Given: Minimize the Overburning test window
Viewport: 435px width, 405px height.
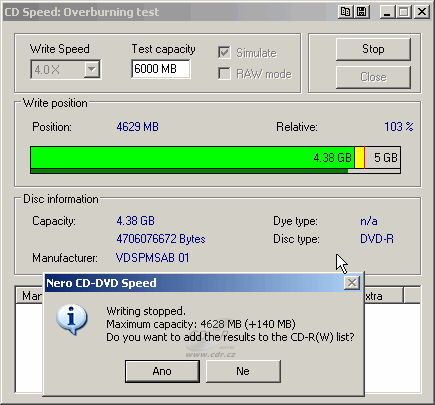Looking at the screenshot, I should point(387,12).
